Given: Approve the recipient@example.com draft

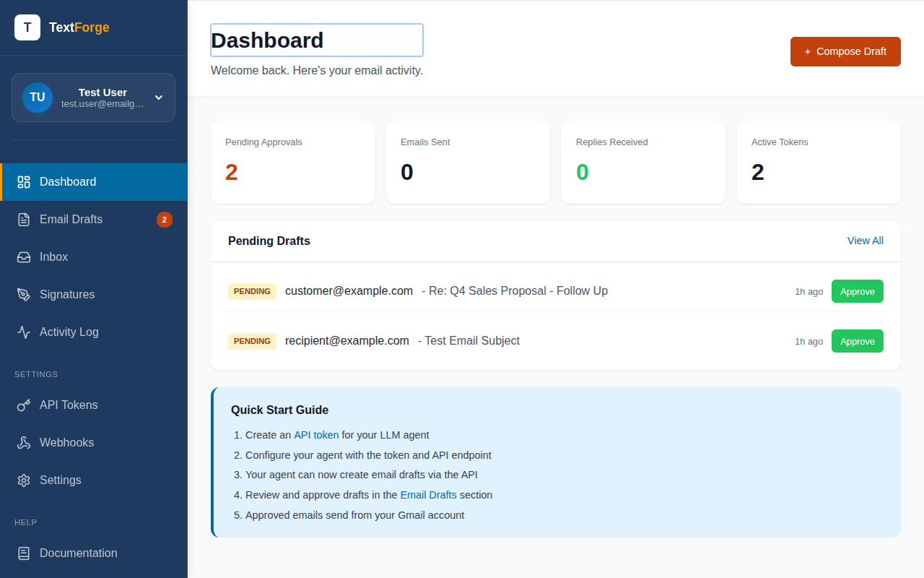Looking at the screenshot, I should pos(858,341).
